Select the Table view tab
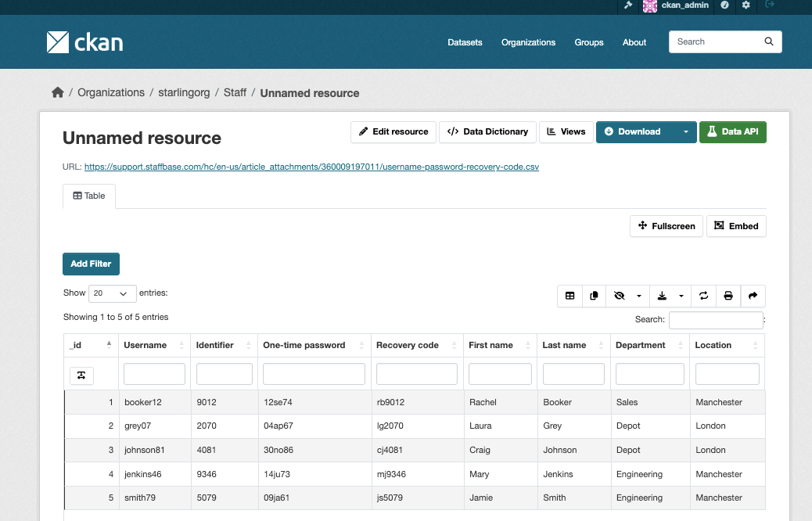This screenshot has height=521, width=812. (x=89, y=196)
